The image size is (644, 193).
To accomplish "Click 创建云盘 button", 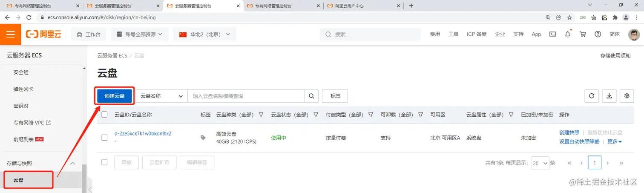I will (x=115, y=96).
